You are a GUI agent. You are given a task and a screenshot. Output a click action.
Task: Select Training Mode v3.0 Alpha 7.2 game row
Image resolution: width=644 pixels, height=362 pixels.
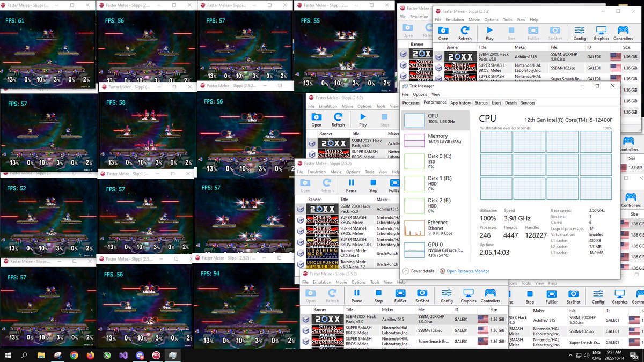[x=348, y=264]
